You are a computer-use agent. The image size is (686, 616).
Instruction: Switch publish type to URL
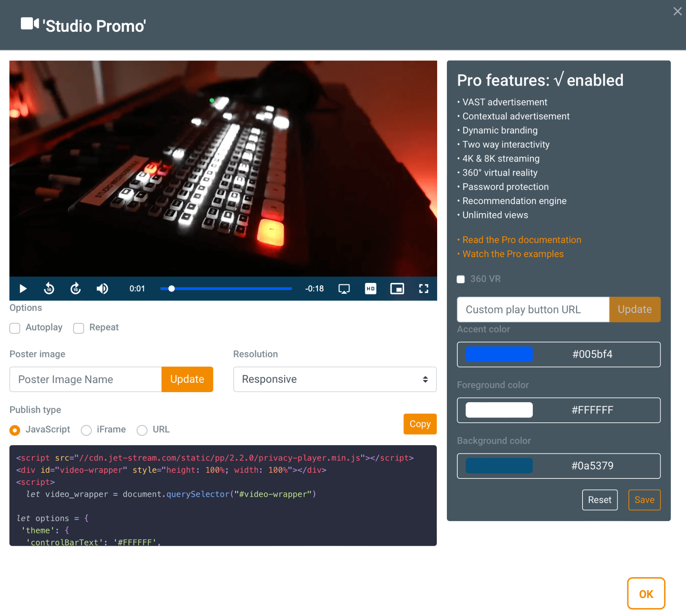142,430
